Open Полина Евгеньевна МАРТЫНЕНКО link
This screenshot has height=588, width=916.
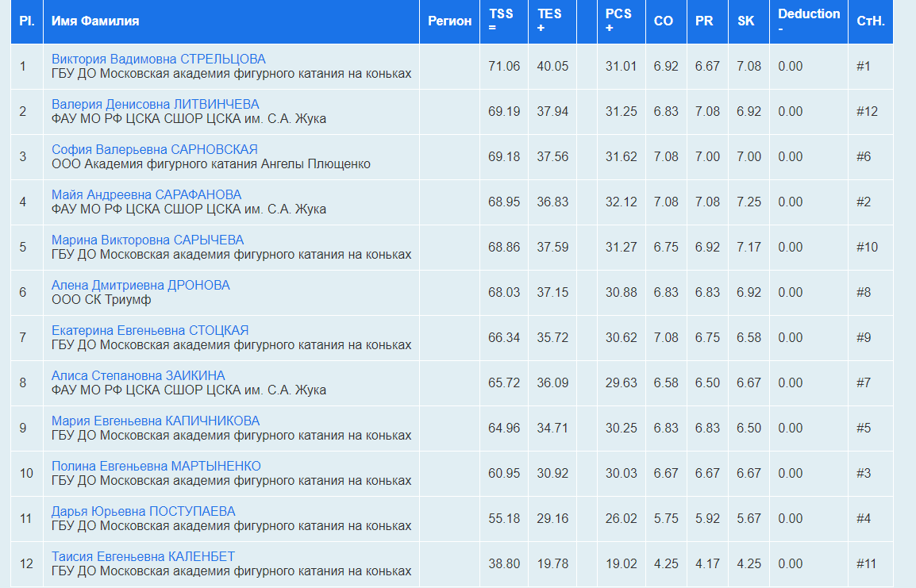point(156,467)
